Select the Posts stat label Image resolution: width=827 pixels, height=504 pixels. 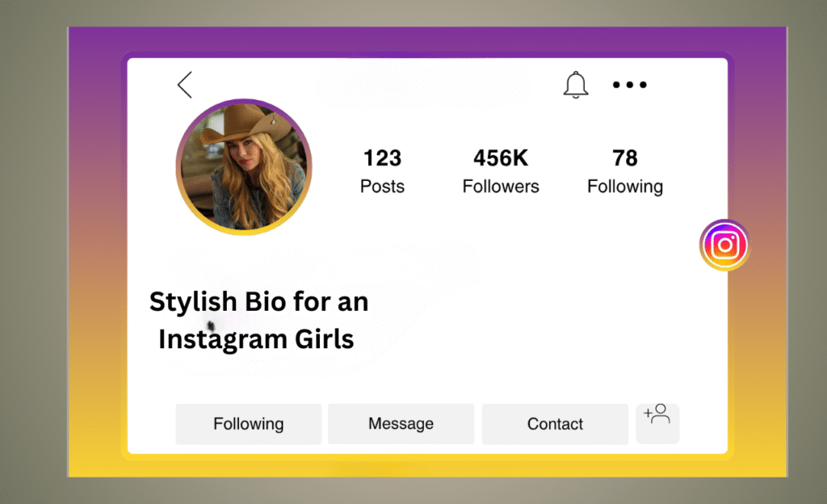tap(382, 187)
